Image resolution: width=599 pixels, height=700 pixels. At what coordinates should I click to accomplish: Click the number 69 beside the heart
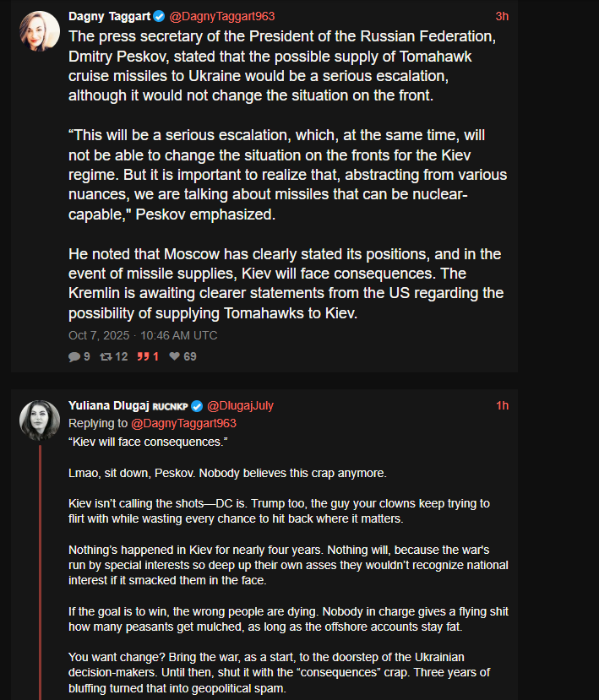(x=190, y=356)
